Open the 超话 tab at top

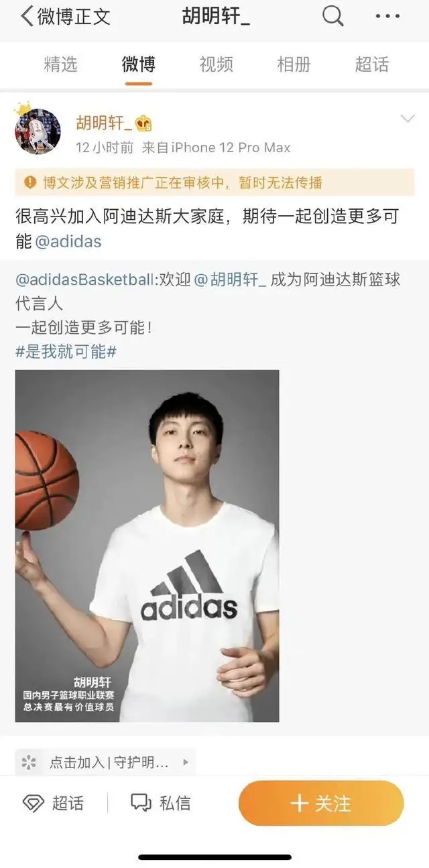point(372,64)
